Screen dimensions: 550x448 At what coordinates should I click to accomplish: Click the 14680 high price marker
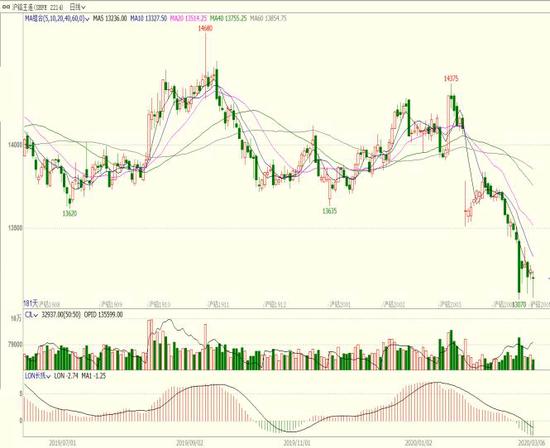[x=205, y=29]
